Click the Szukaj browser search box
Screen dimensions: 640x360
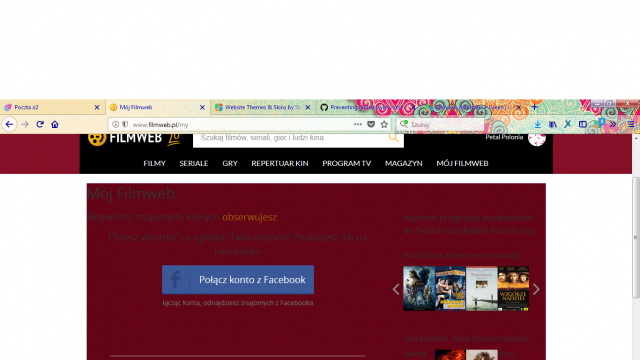(441, 124)
